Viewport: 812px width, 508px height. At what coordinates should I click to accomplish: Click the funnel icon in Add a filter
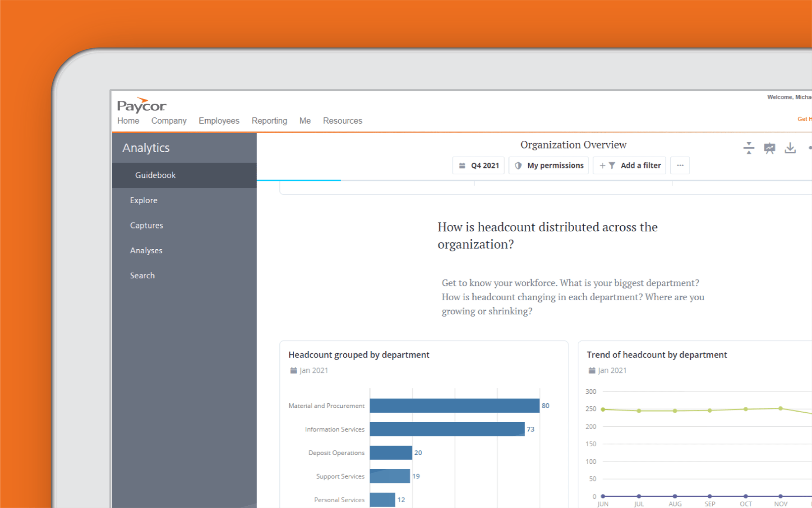click(x=612, y=166)
